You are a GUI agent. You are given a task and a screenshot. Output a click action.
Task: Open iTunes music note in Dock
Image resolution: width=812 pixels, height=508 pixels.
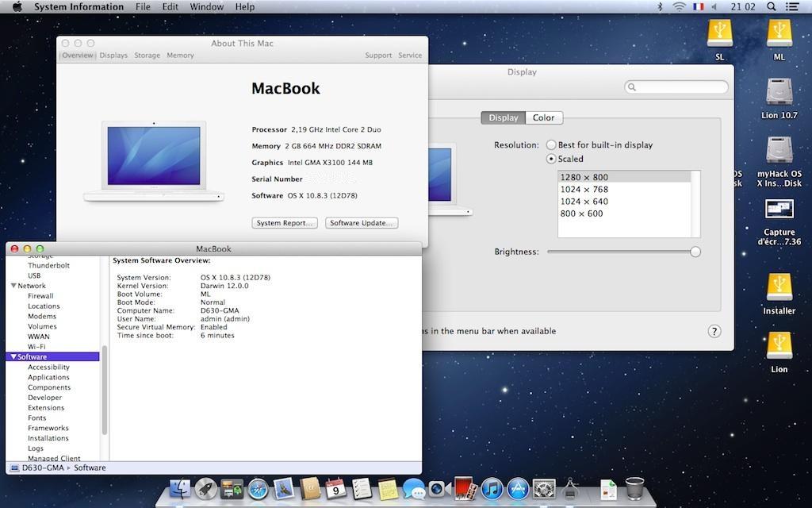(492, 488)
